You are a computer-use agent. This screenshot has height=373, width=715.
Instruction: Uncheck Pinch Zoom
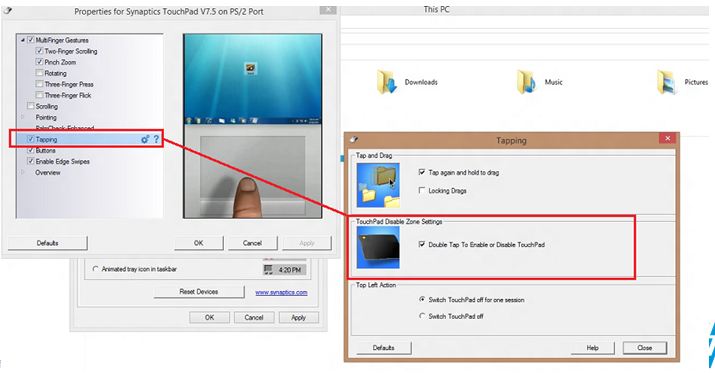point(39,62)
